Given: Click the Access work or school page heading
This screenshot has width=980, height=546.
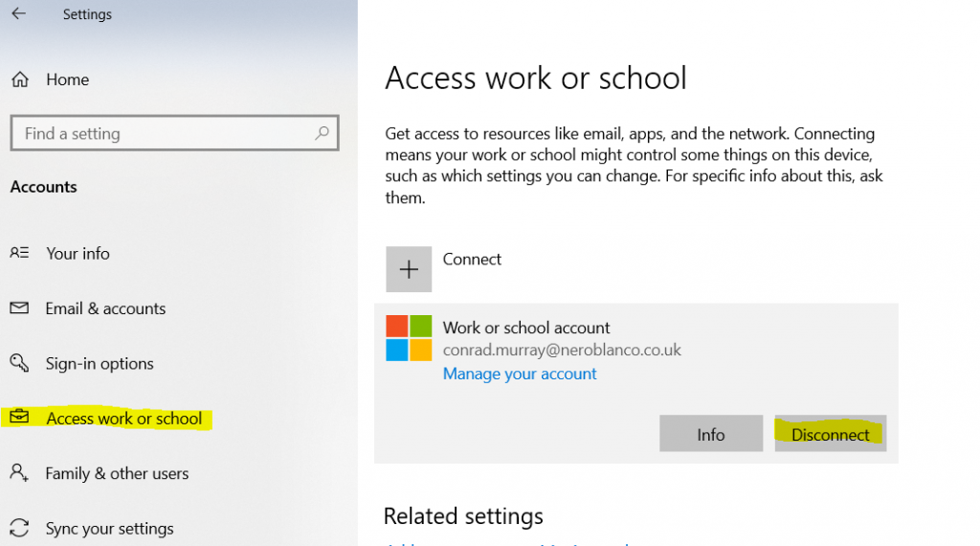Looking at the screenshot, I should tap(536, 79).
